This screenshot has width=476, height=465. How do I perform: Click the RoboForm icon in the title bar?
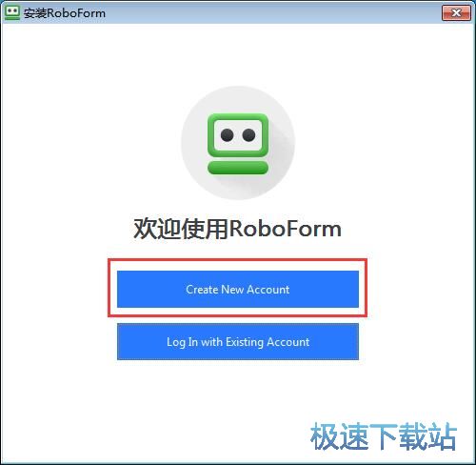(12, 12)
